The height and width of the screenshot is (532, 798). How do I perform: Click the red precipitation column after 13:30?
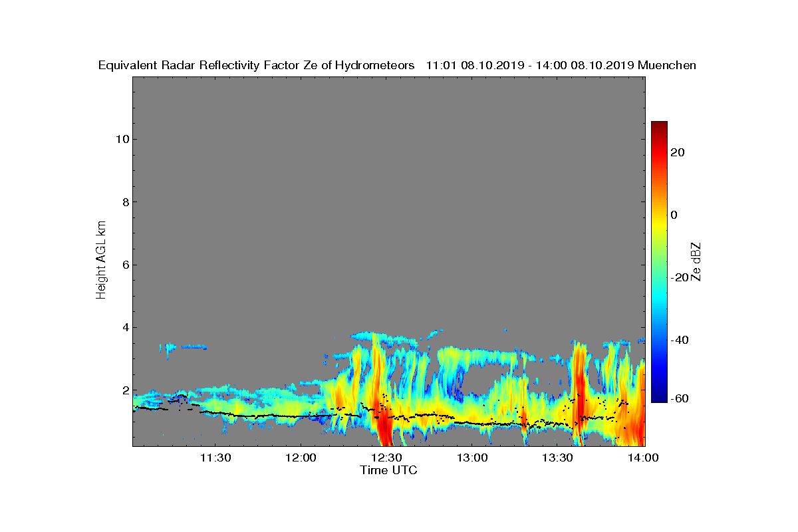click(579, 396)
